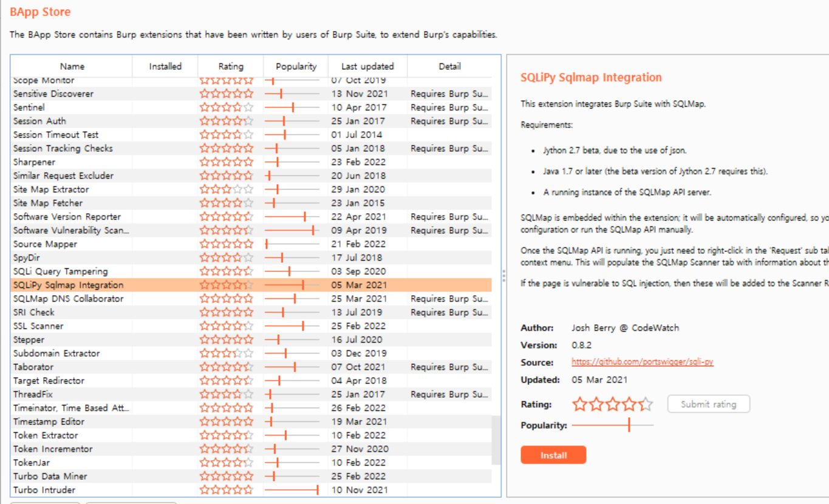
Task: Select the Subdomain Extractor row
Action: 251,353
